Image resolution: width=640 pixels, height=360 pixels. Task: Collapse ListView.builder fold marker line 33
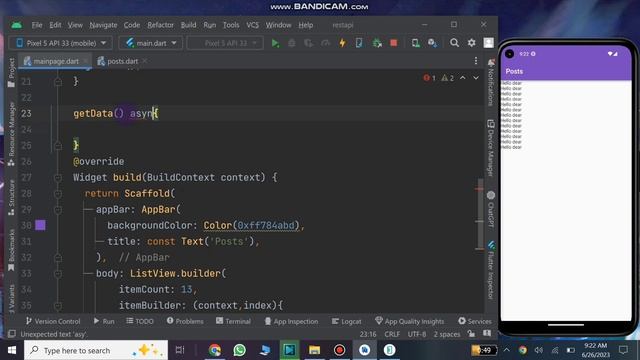click(58, 273)
